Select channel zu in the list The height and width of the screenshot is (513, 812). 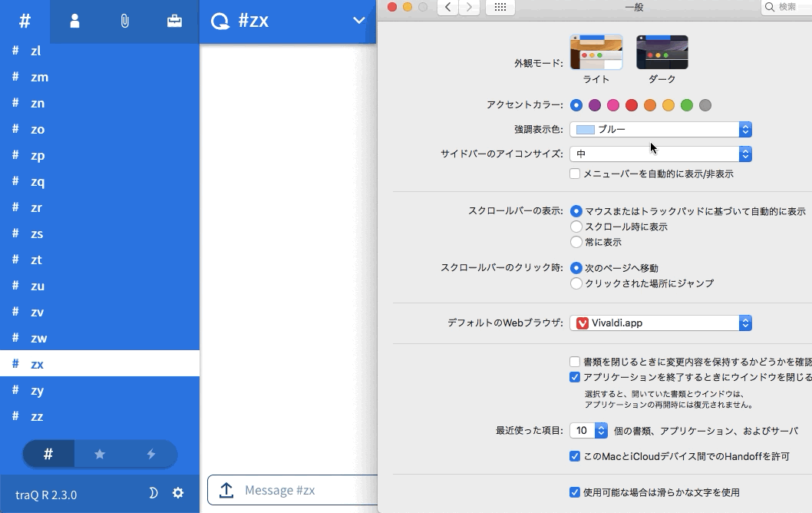pyautogui.click(x=100, y=286)
